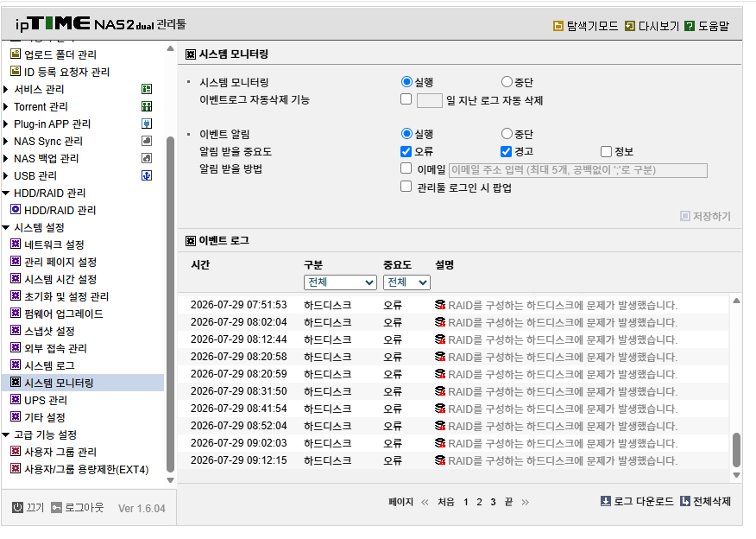This screenshot has width=756, height=539.
Task: Click the Plug-in APP 관리 plug icon
Action: [147, 124]
